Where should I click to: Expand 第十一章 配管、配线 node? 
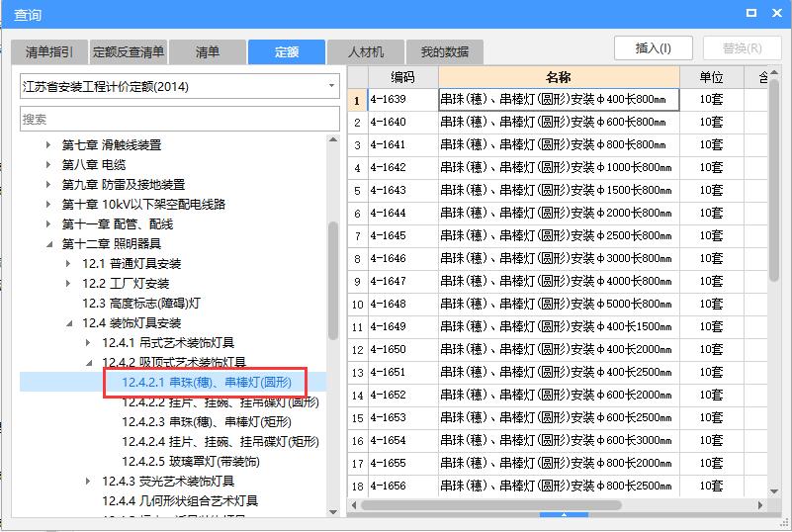coord(48,223)
